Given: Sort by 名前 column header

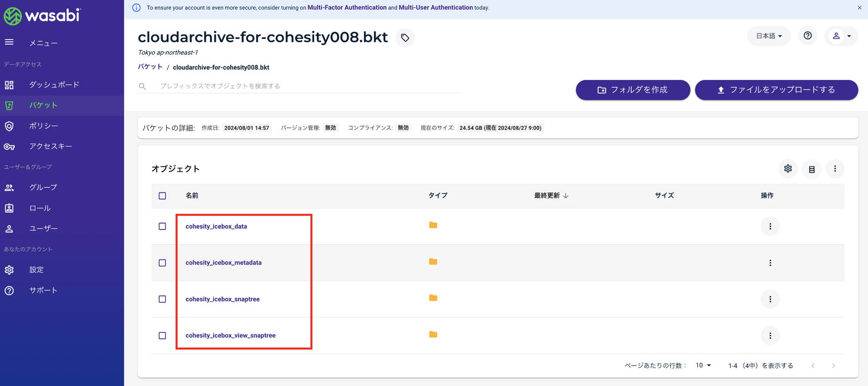Looking at the screenshot, I should (x=192, y=195).
